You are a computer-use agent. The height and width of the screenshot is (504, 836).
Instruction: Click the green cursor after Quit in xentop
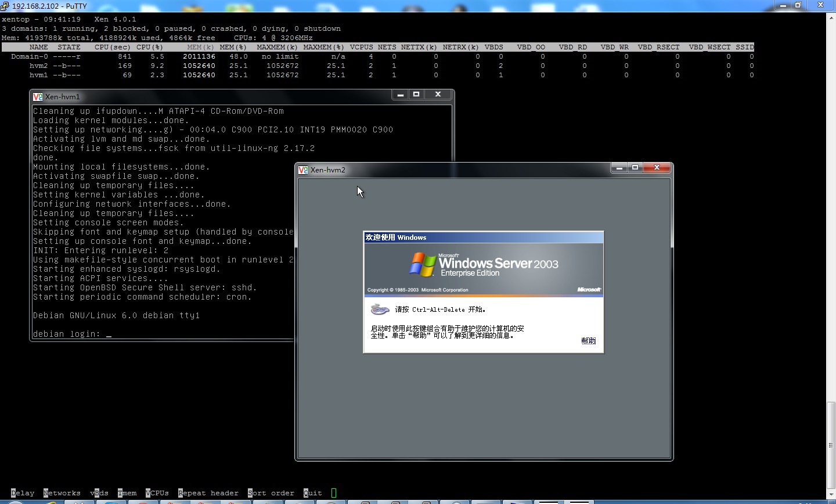[334, 493]
